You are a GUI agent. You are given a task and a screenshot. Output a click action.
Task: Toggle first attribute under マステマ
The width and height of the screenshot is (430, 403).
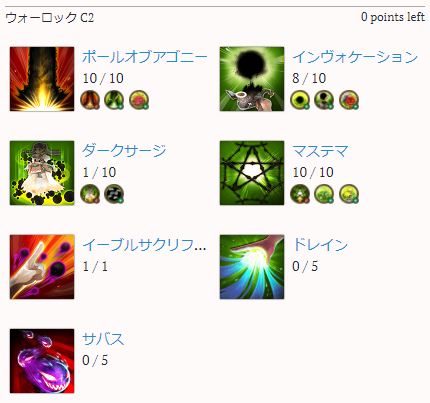(x=300, y=194)
